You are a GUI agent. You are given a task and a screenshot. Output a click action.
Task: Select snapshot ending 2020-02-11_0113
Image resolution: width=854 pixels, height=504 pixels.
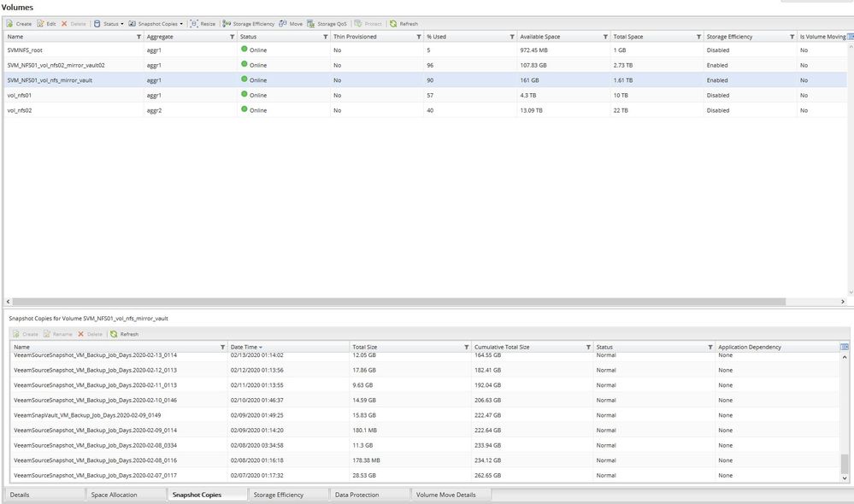[x=425, y=385]
